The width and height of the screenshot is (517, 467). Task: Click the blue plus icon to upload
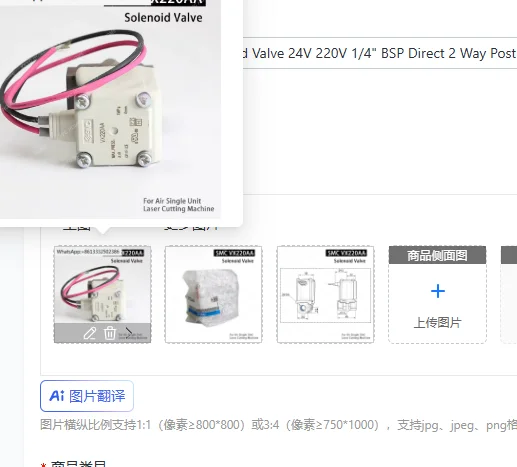tap(438, 291)
